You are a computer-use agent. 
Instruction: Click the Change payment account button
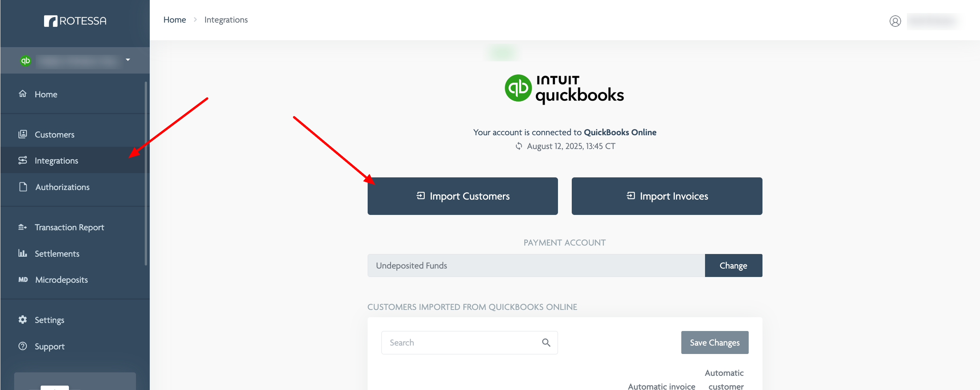pos(733,265)
